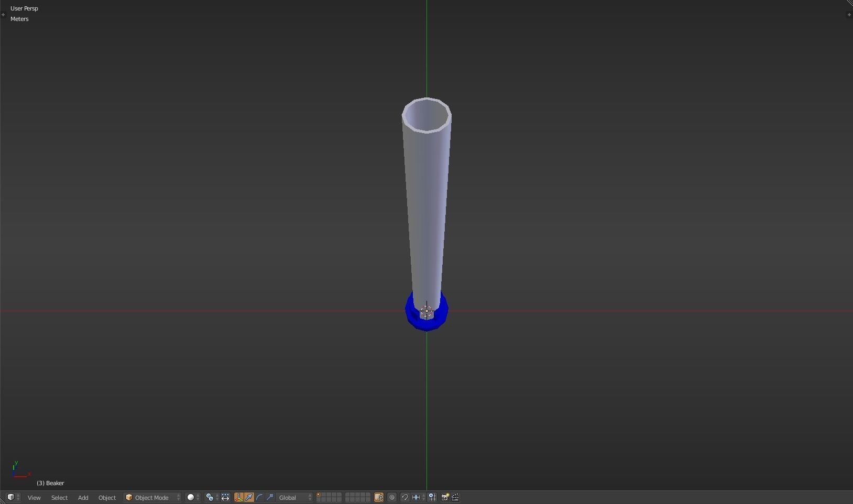Open the Object menu
Viewport: 853px width, 504px height.
[x=107, y=497]
